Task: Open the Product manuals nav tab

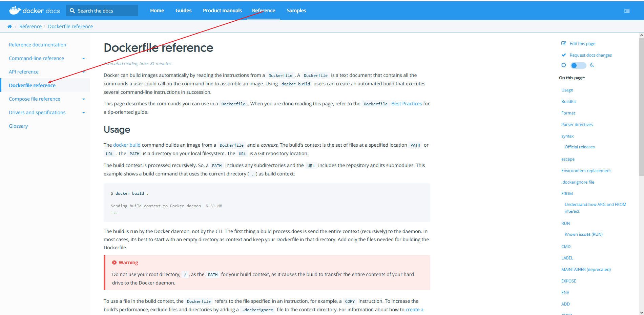Action: 223,10
